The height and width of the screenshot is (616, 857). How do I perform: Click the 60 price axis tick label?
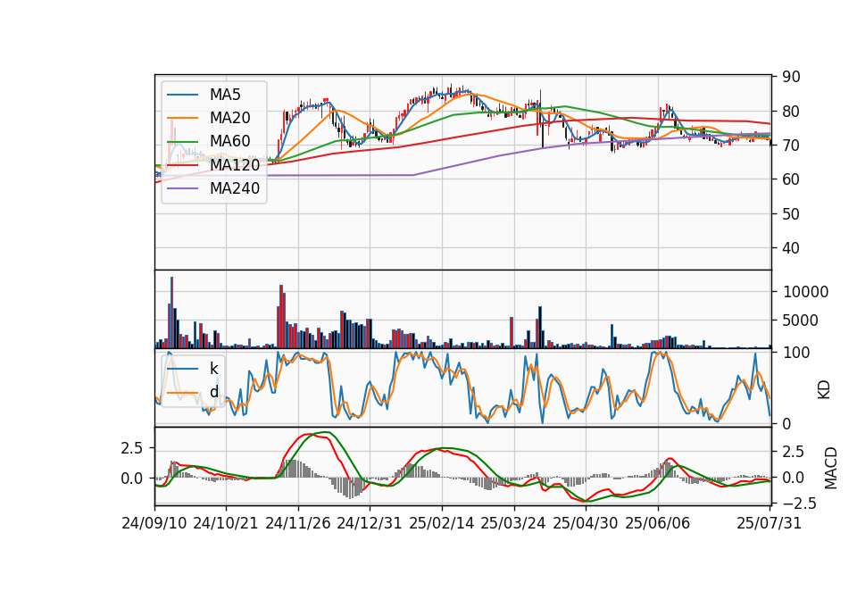[x=791, y=179]
